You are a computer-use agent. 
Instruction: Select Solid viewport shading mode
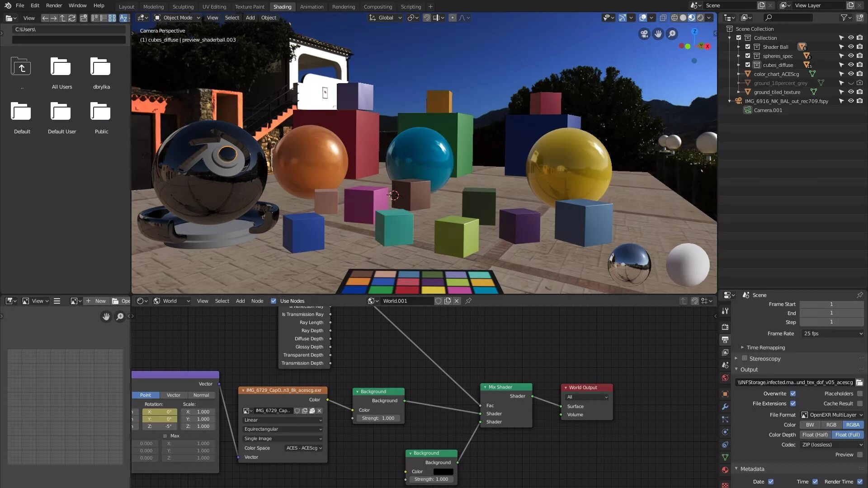[x=682, y=18]
